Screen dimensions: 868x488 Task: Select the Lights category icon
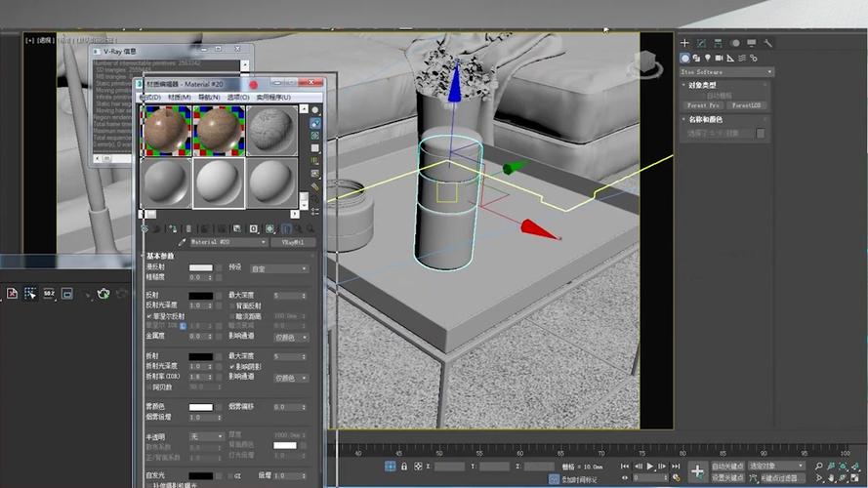tap(709, 58)
